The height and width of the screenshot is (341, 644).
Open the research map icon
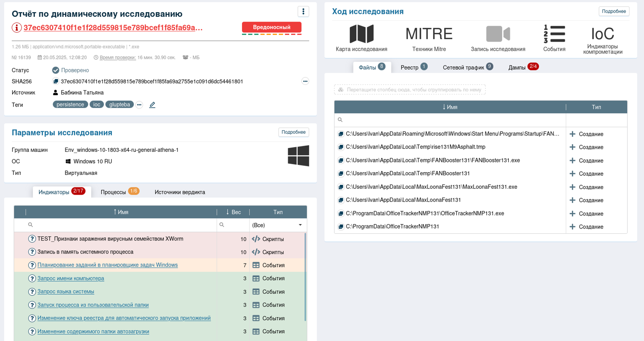click(x=361, y=34)
